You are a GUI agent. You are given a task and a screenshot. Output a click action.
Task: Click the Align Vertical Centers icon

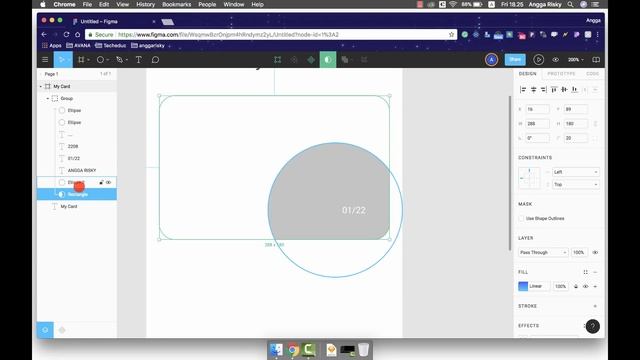pos(564,89)
